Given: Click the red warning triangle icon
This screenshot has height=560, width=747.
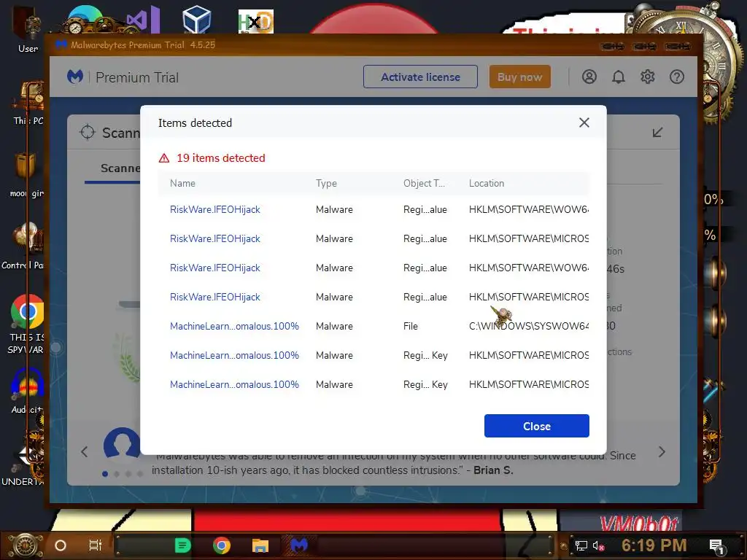Looking at the screenshot, I should (x=164, y=158).
